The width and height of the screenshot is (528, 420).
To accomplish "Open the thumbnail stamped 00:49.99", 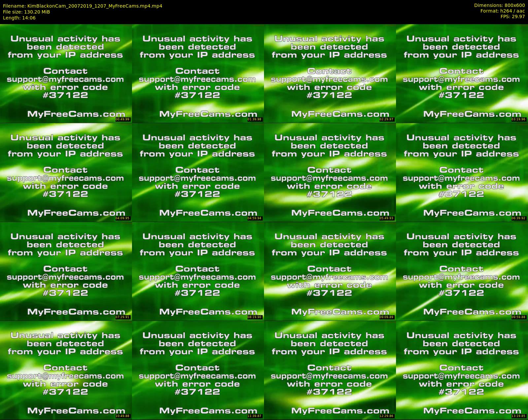I will pos(66,73).
